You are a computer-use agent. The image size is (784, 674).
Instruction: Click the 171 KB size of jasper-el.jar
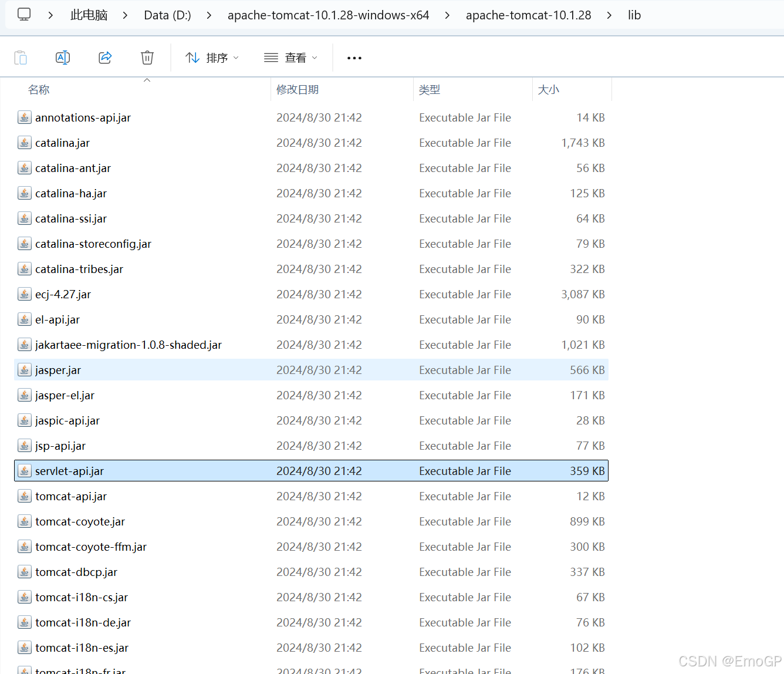pyautogui.click(x=587, y=395)
